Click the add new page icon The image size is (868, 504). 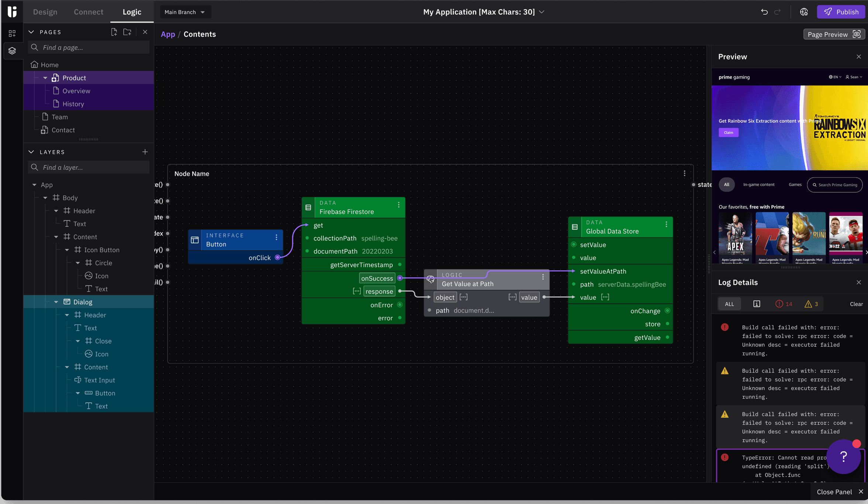[114, 32]
